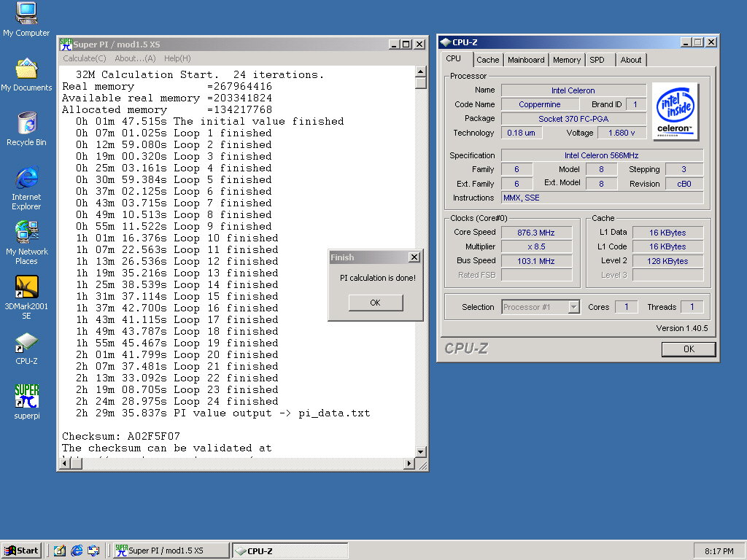Expand the Processor #1 selection dropdown
Screen dimensions: 747x560
(x=574, y=307)
